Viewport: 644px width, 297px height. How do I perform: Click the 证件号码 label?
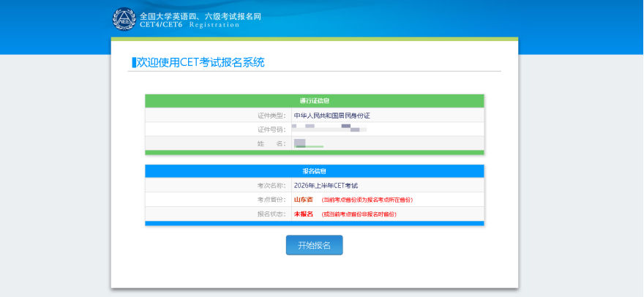(271, 129)
